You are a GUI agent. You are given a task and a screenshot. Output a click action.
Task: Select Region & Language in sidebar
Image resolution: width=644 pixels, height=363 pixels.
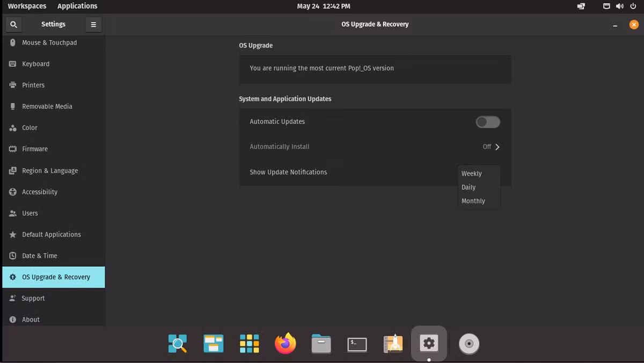[50, 171]
